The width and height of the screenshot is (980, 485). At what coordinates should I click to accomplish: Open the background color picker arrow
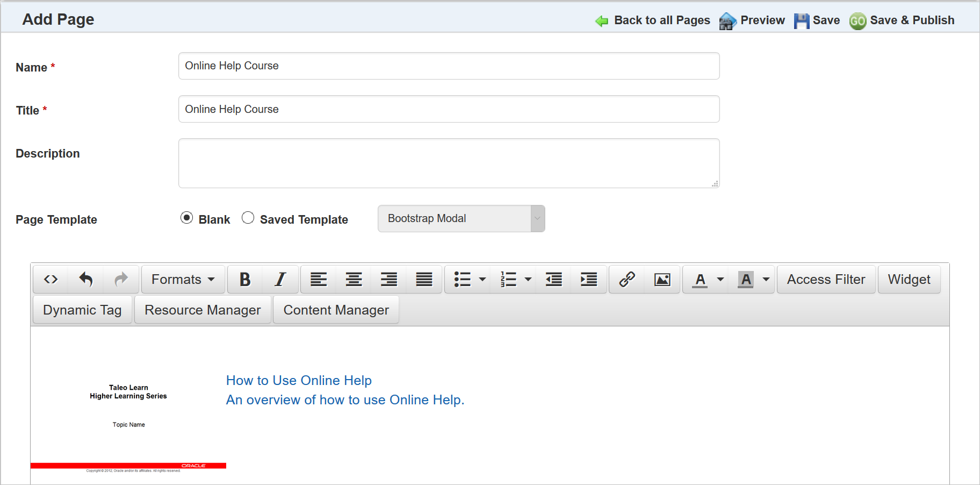click(766, 279)
